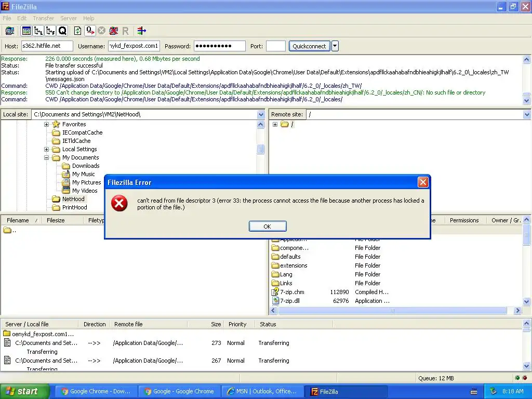Click the green activity LED in status bar

[x=517, y=378]
